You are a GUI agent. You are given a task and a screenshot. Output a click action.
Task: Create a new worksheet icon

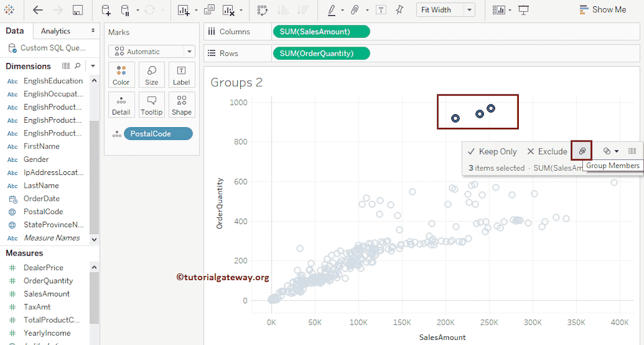(x=184, y=10)
